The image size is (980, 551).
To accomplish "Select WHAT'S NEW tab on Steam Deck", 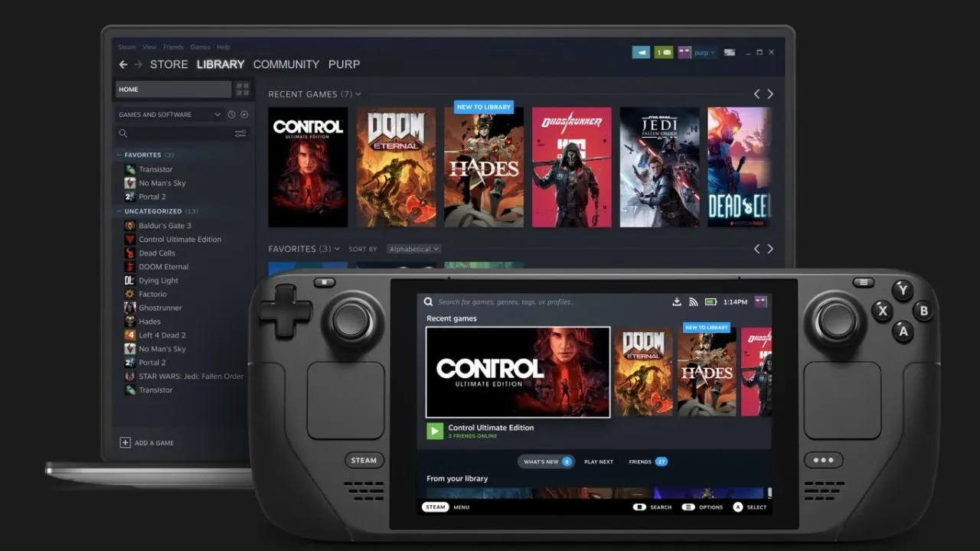I will pyautogui.click(x=547, y=461).
